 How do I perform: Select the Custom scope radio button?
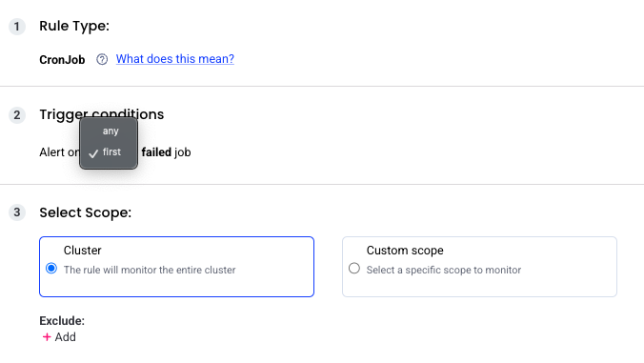[354, 269]
